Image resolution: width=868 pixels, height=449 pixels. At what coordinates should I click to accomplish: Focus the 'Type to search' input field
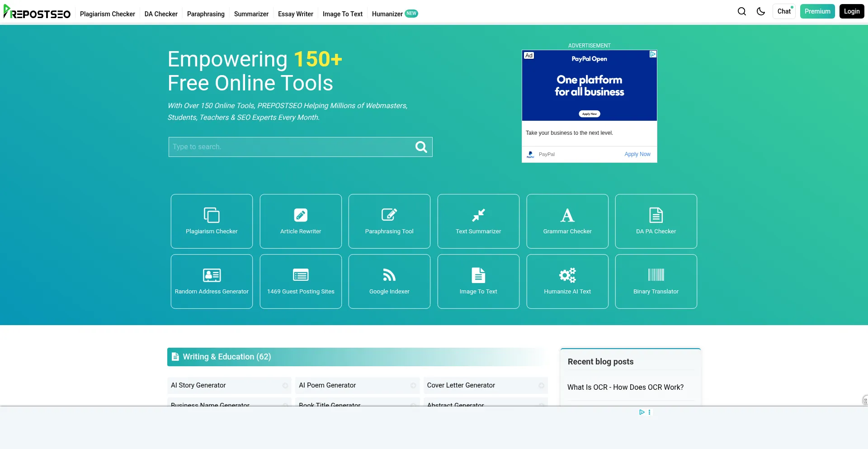coord(289,147)
